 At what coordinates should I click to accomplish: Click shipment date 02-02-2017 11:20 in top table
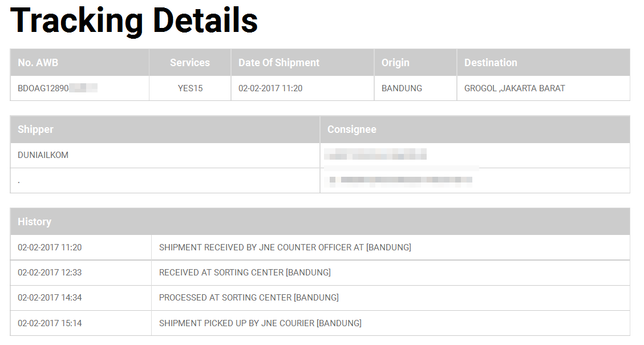[270, 88]
